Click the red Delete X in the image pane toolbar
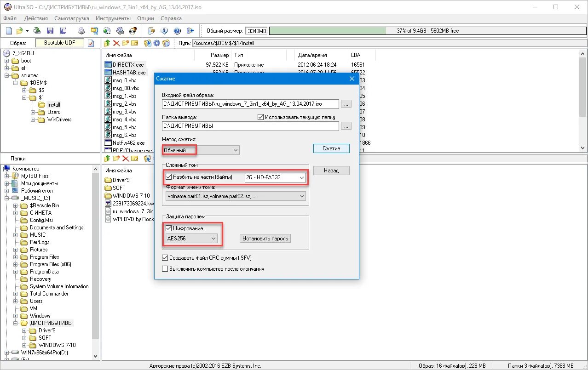The image size is (588, 370). 116,43
